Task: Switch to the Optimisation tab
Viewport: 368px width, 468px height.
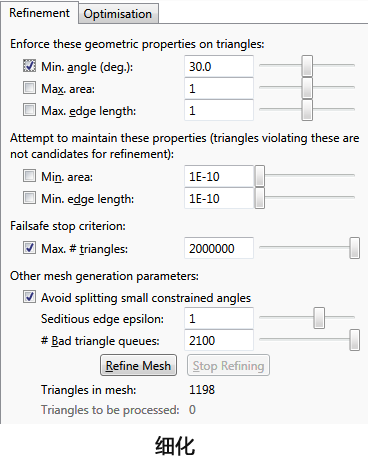Action: pos(118,14)
